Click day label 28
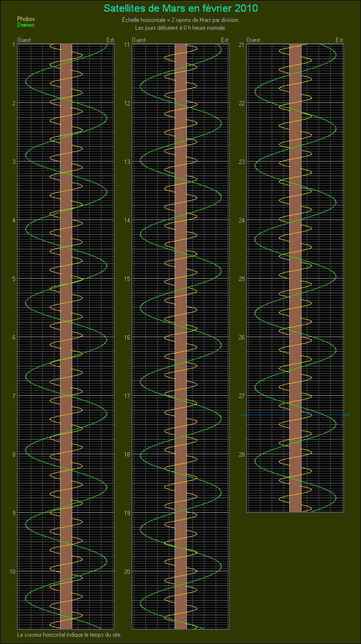Image resolution: width=361 pixels, height=644 pixels. pyautogui.click(x=241, y=455)
